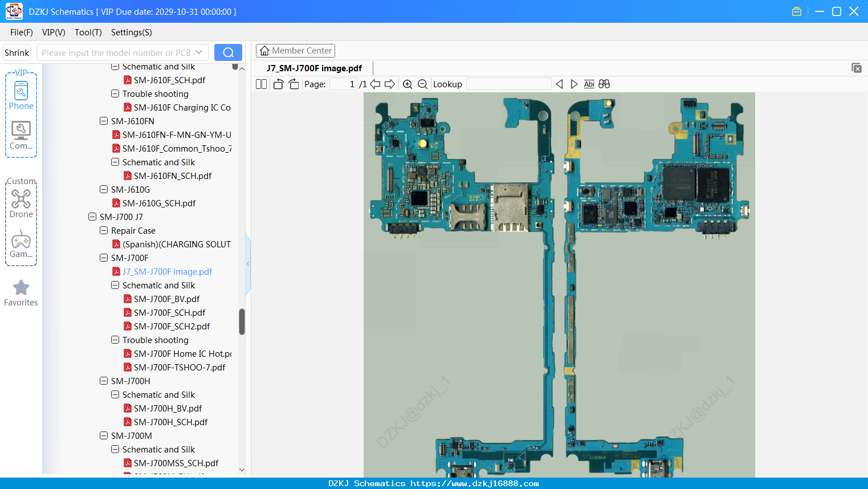Click the motherboard image in viewer

click(x=559, y=285)
